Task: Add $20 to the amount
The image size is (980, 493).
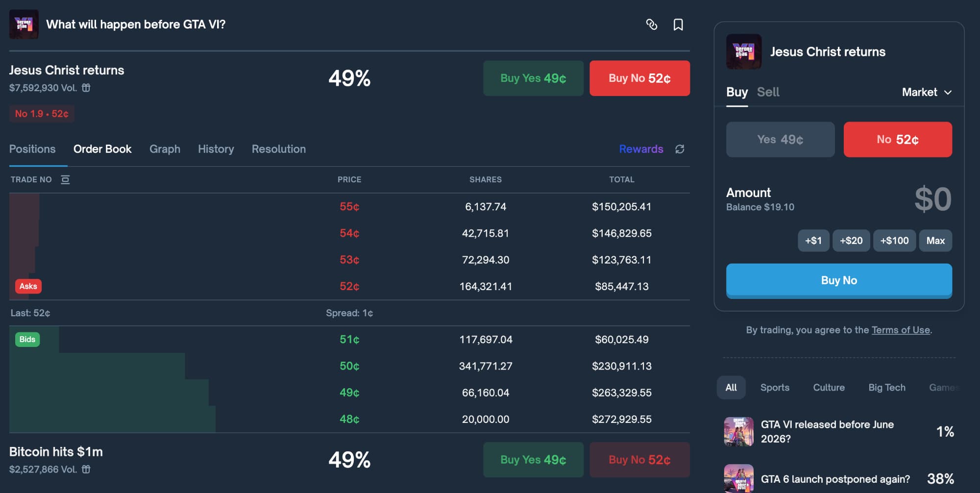Action: click(x=851, y=241)
